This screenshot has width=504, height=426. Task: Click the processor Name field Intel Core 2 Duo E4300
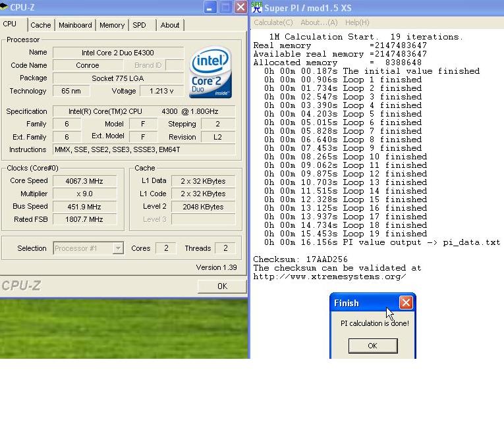(x=118, y=53)
